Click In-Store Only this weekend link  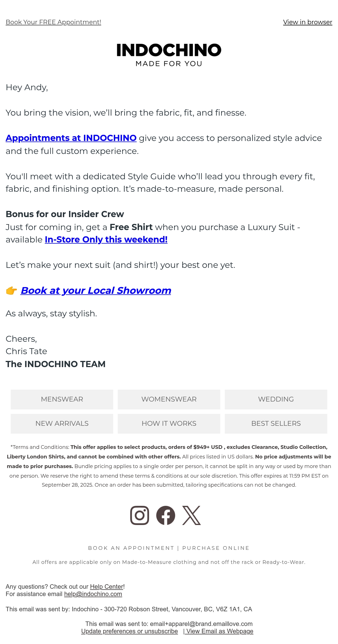(x=106, y=239)
